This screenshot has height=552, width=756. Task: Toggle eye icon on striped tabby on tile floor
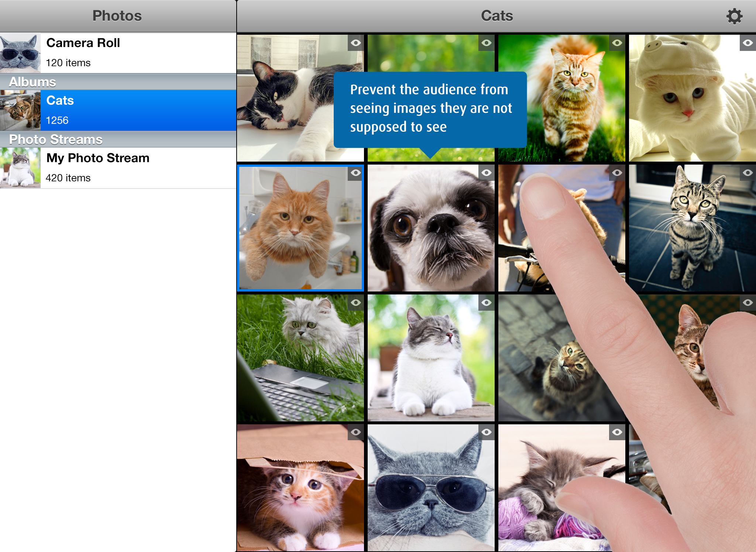(x=748, y=173)
